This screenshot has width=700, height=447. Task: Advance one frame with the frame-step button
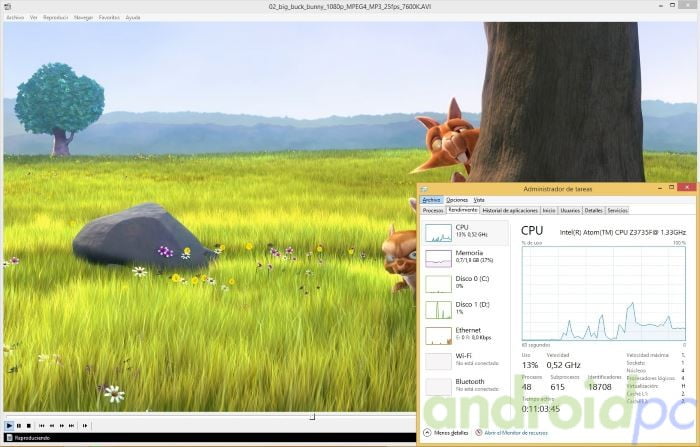point(85,426)
